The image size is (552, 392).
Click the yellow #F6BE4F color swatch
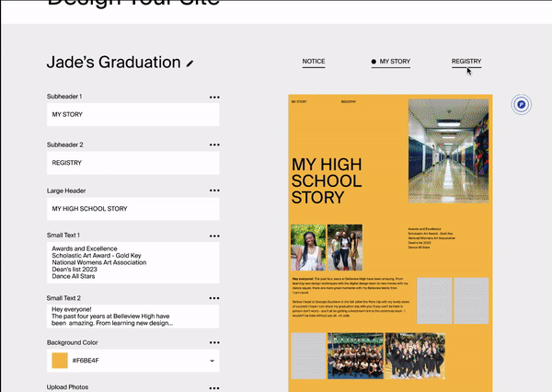[x=60, y=361]
